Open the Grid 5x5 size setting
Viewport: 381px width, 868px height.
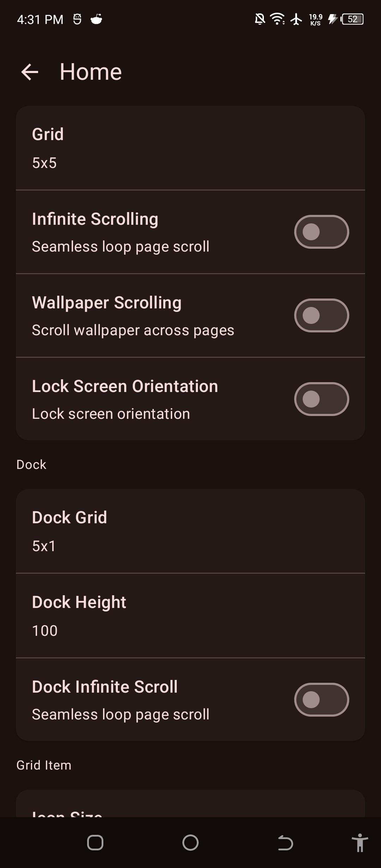pos(190,148)
